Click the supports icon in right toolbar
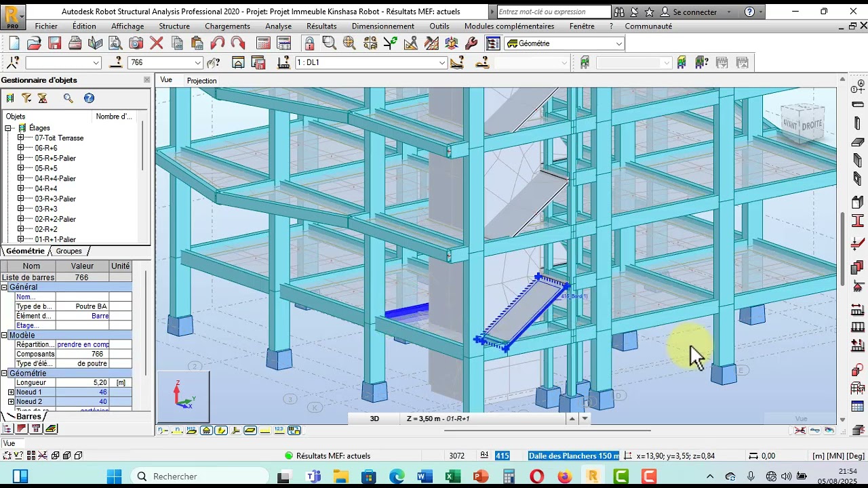The width and height of the screenshot is (868, 488). (858, 286)
